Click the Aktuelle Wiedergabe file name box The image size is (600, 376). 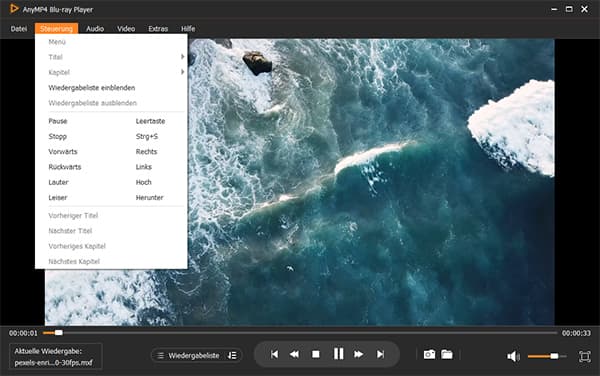55,356
